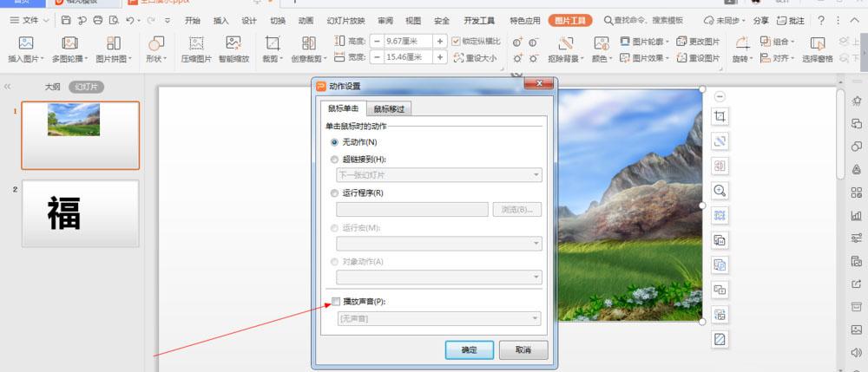Click the Color (颜色) picture icon
Screen dimensions: 868x372
[x=602, y=43]
